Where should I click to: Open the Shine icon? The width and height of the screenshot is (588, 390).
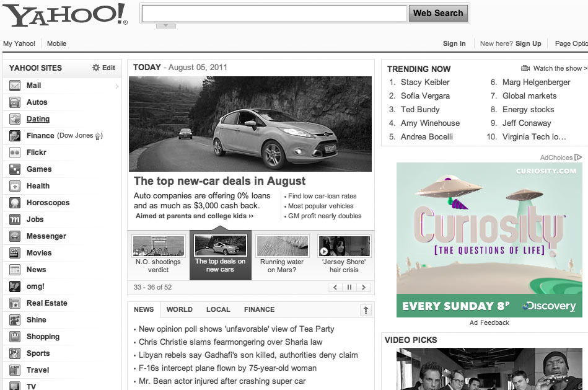15,320
